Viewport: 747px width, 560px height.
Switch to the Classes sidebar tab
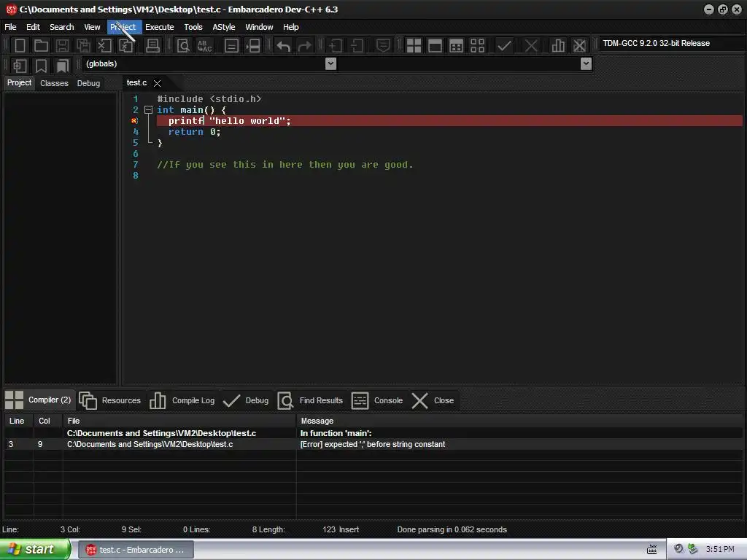point(54,83)
